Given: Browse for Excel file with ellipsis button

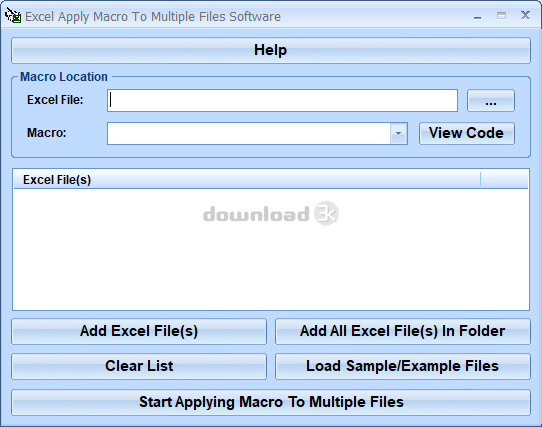Looking at the screenshot, I should (490, 100).
